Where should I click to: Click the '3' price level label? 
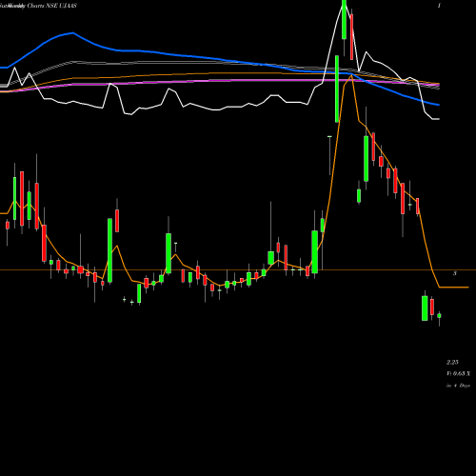455,273
